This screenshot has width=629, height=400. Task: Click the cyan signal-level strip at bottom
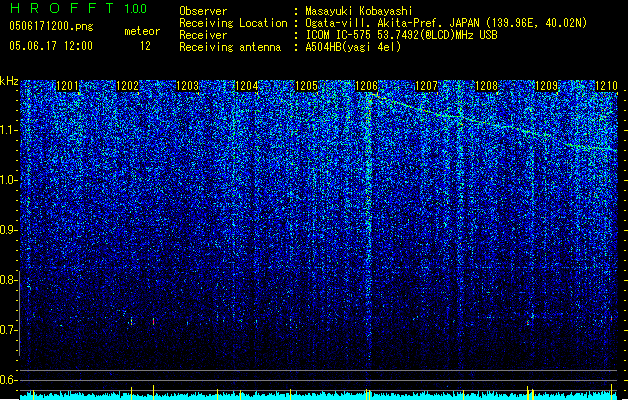tap(319, 396)
